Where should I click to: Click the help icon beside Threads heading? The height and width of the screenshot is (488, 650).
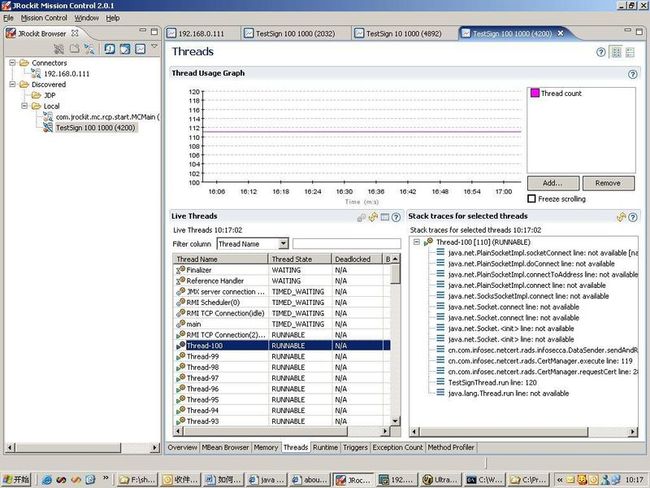tap(601, 52)
